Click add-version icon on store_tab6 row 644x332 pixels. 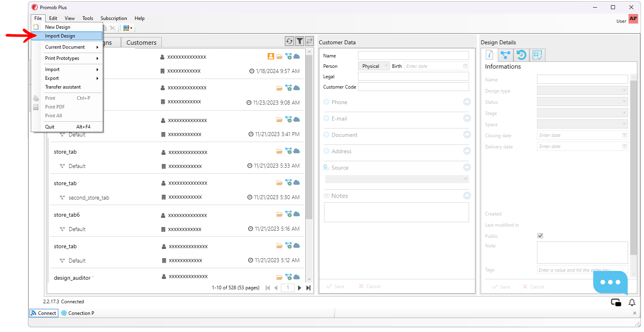[288, 214]
